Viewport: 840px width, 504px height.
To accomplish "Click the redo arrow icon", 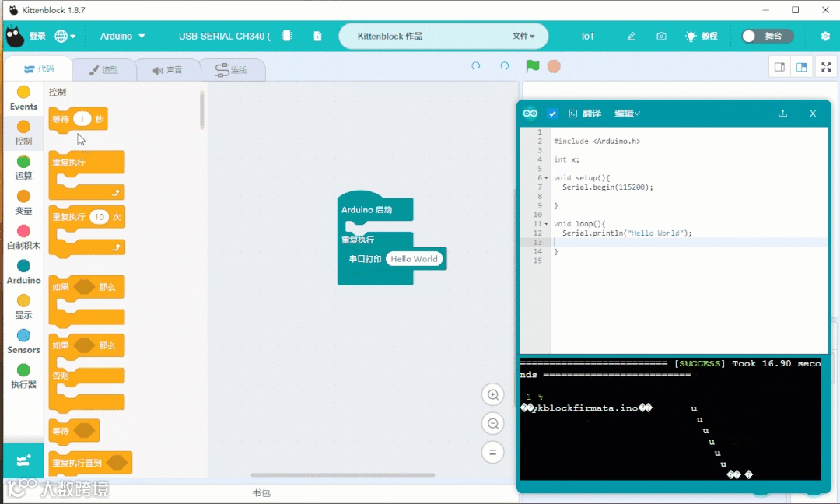I will (x=505, y=66).
